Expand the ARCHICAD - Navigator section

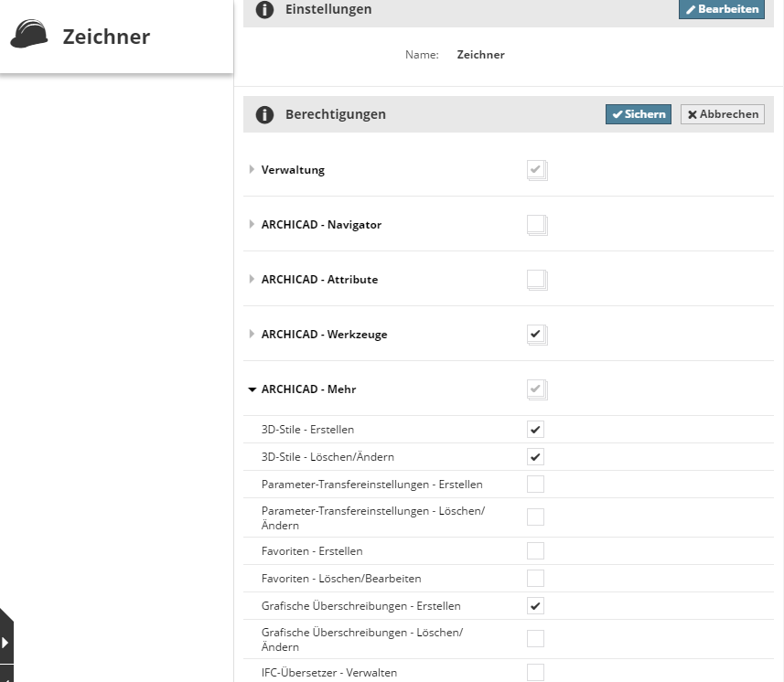coord(252,224)
